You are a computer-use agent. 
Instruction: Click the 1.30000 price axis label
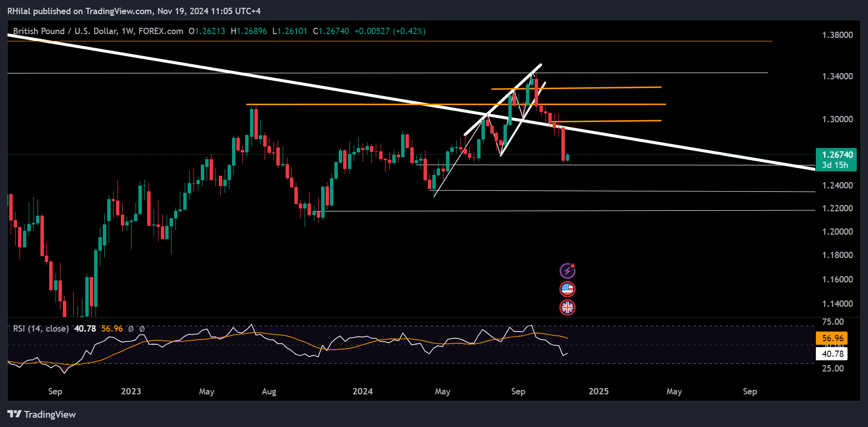pos(837,119)
